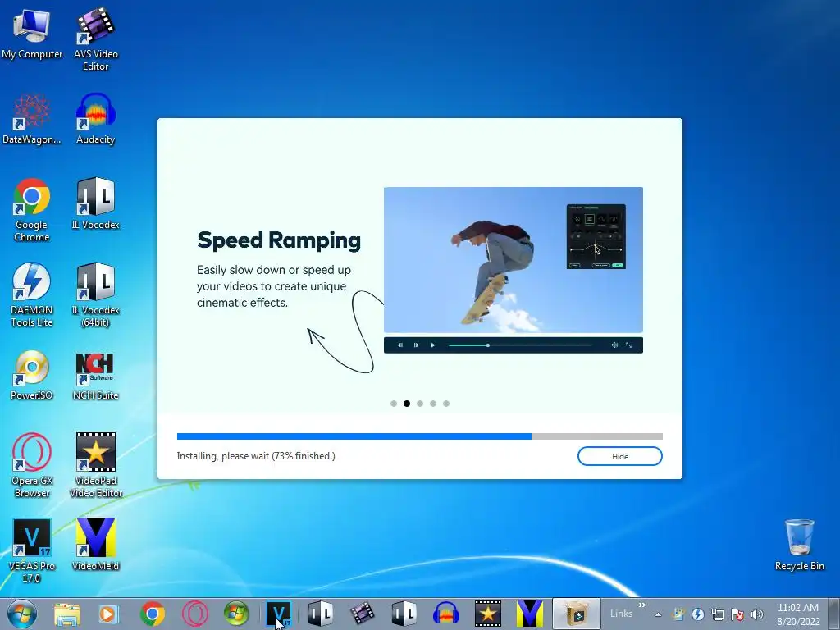
Task: Open the taskbar clock and date
Action: tap(798, 614)
